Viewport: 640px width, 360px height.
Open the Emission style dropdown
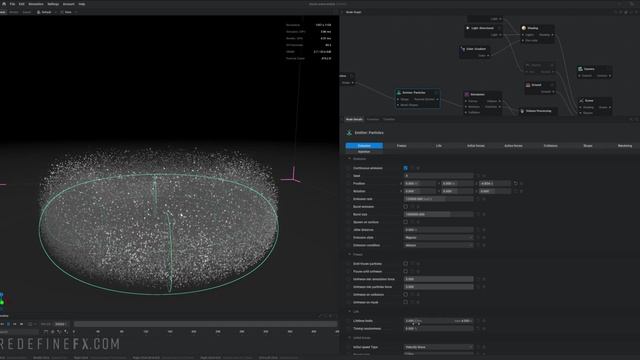439,238
